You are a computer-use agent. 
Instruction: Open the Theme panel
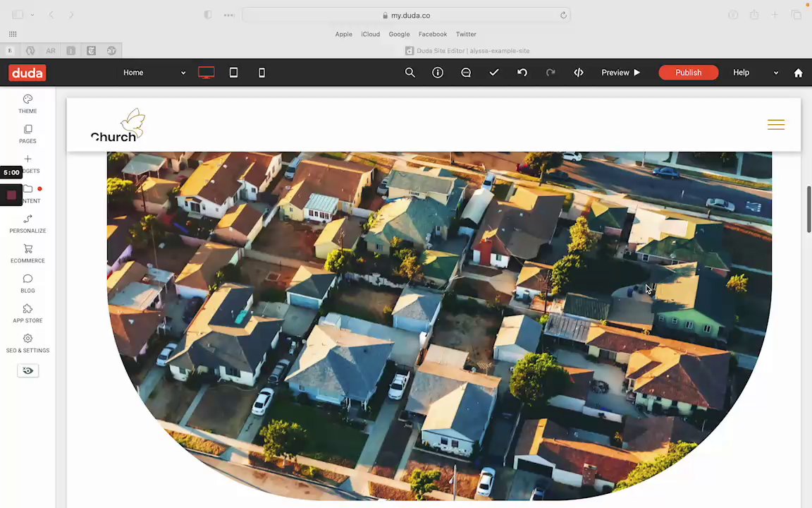point(27,104)
